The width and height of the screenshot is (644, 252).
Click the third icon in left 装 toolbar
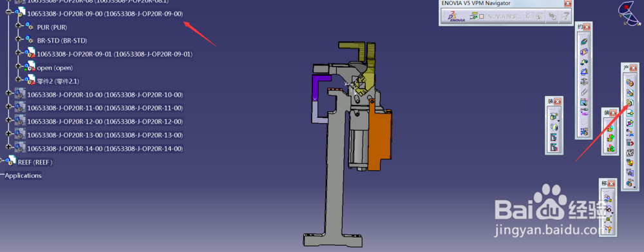point(554,137)
